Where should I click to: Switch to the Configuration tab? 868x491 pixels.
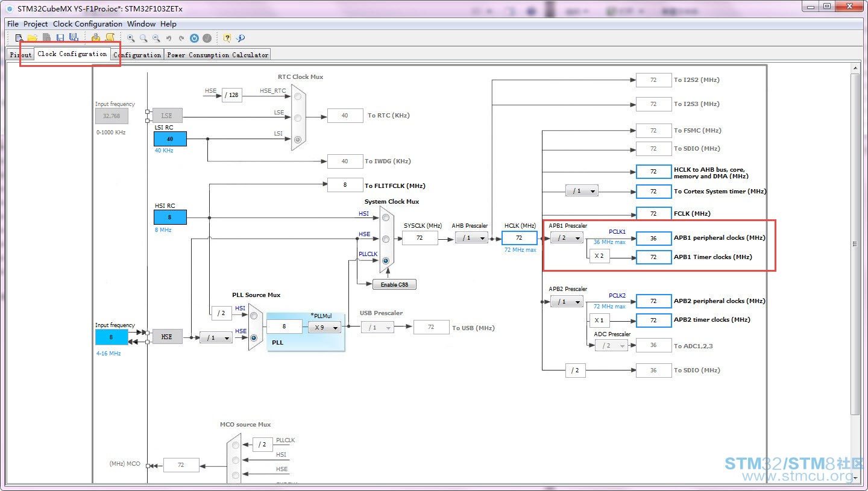pos(137,55)
